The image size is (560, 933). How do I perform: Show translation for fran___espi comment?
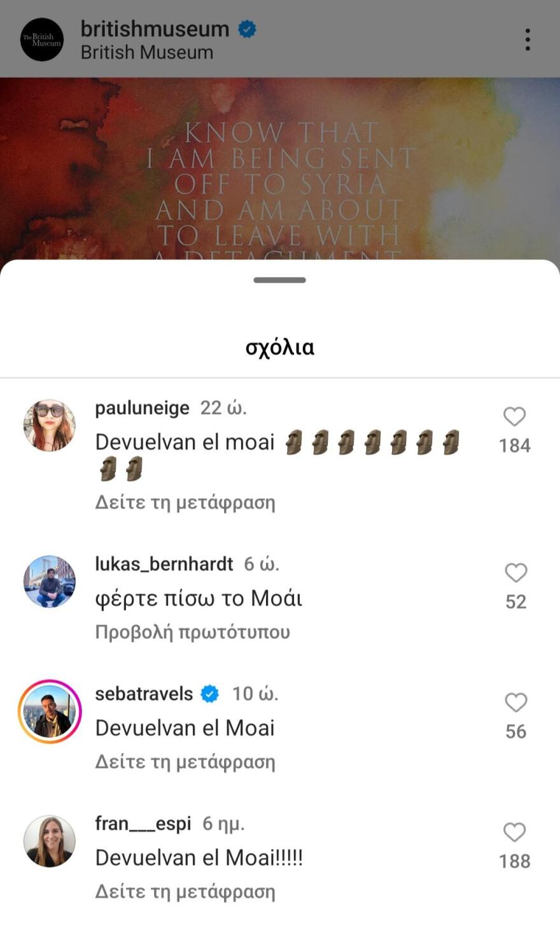[x=185, y=892]
